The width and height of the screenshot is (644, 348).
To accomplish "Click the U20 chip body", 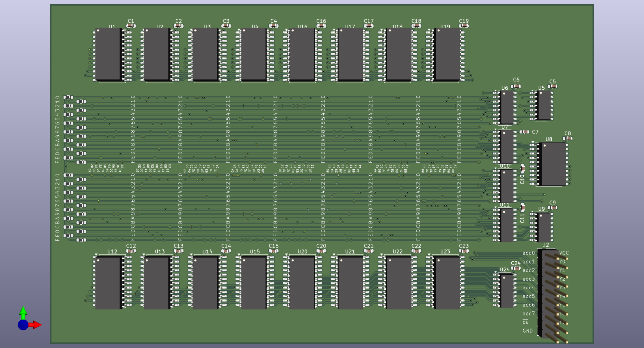I will (x=302, y=283).
